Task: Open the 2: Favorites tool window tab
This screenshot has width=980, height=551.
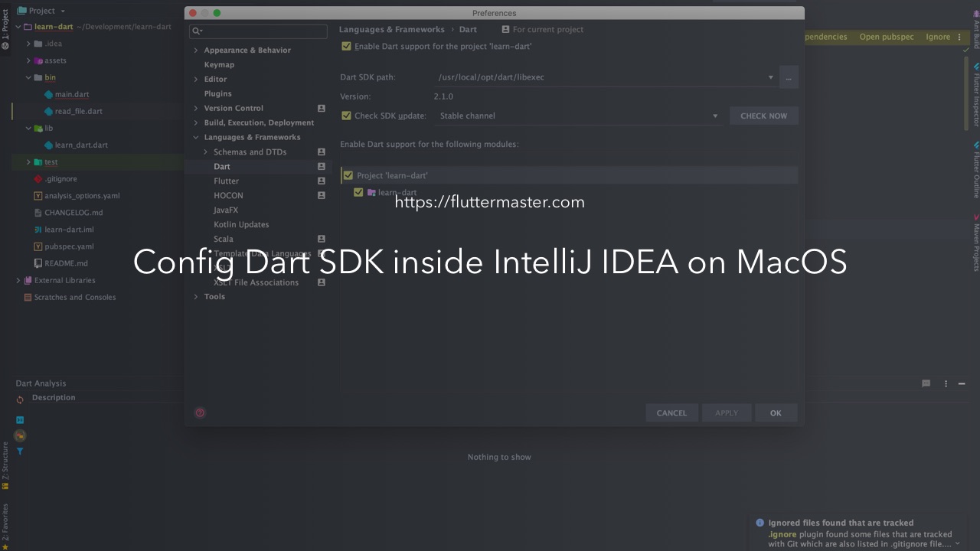Action: click(x=5, y=526)
